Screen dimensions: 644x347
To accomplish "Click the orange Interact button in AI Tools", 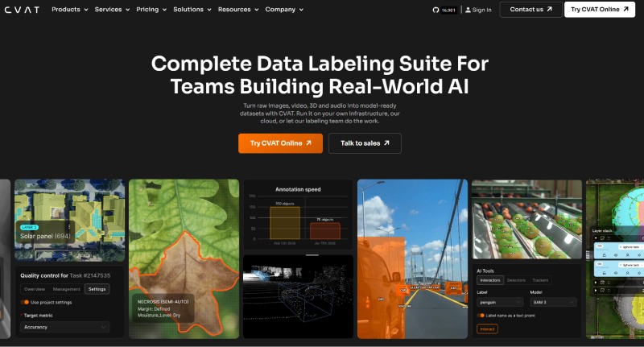I will (x=487, y=329).
